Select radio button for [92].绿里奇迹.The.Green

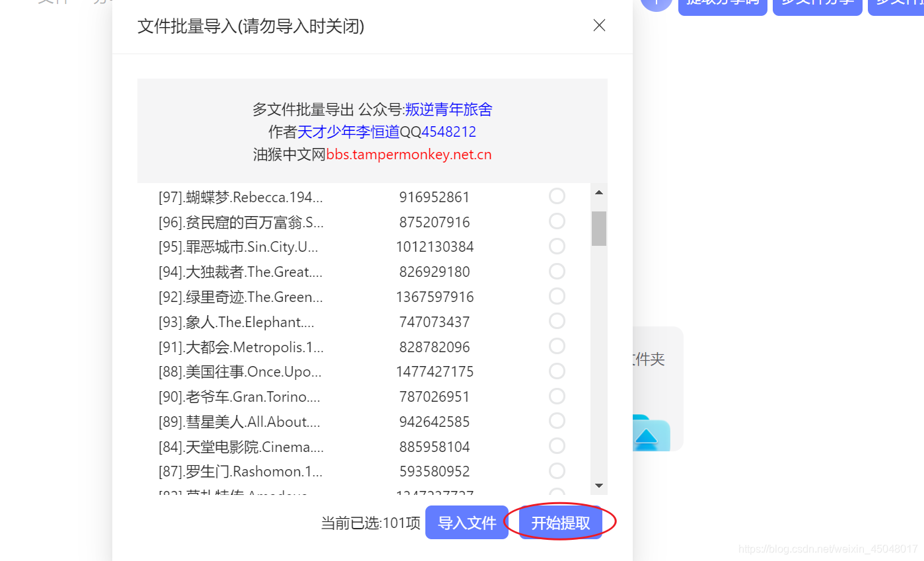[x=557, y=296]
